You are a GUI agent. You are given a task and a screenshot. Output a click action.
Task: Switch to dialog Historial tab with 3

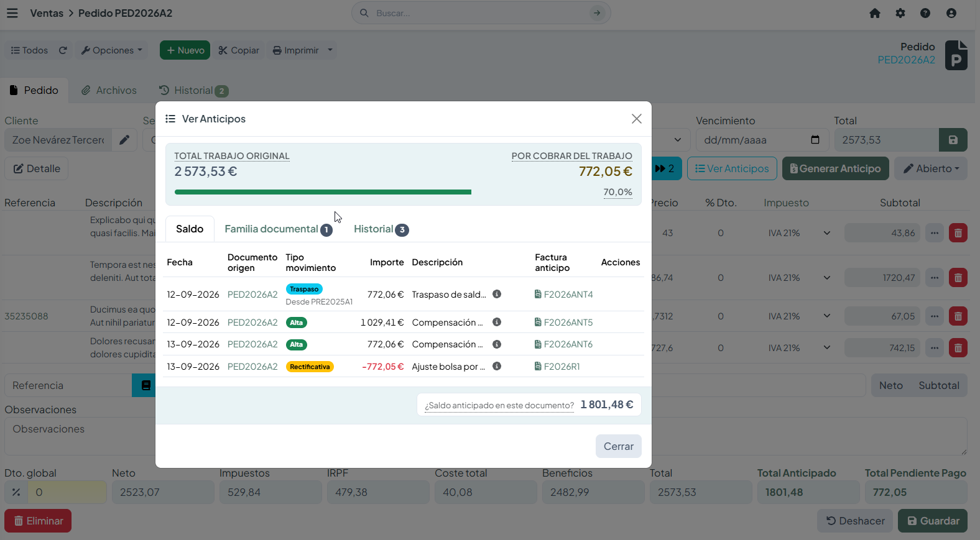click(x=381, y=229)
